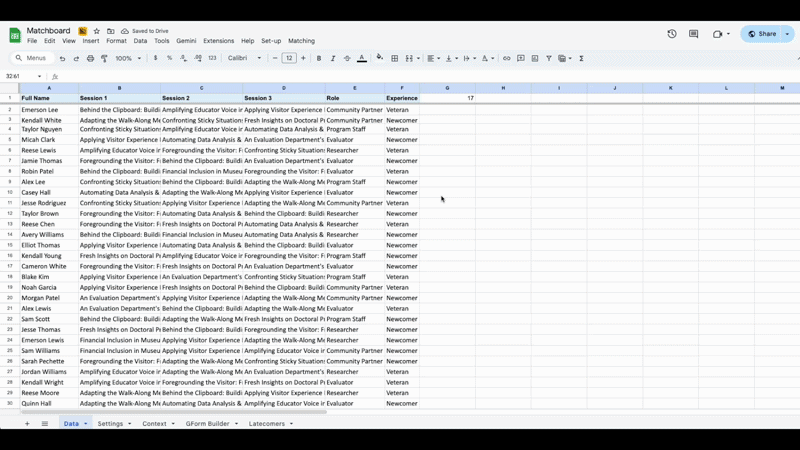
Task: Open version history clock icon
Action: pos(672,34)
